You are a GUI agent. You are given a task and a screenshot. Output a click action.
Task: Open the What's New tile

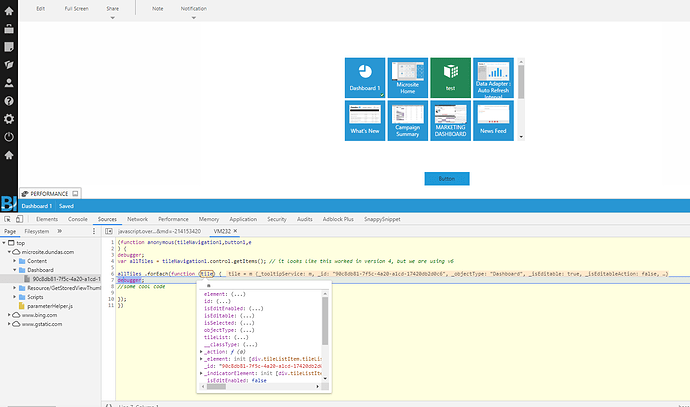[x=365, y=121]
